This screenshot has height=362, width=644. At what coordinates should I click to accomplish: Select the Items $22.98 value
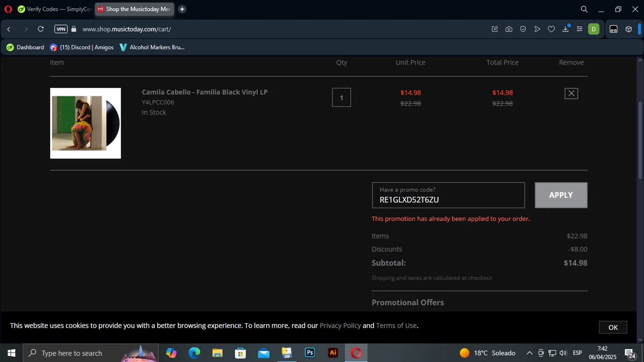[577, 236]
